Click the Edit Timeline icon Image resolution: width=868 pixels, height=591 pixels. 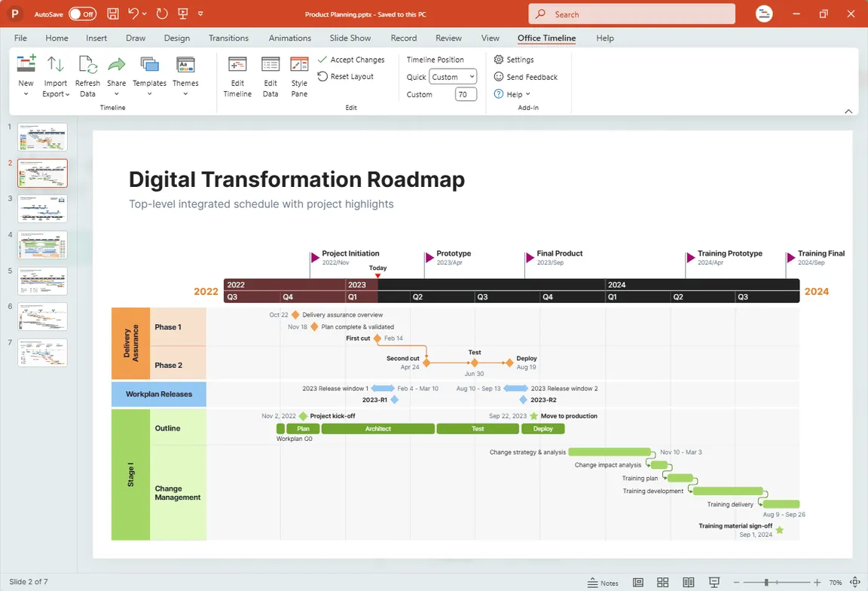[x=237, y=65]
